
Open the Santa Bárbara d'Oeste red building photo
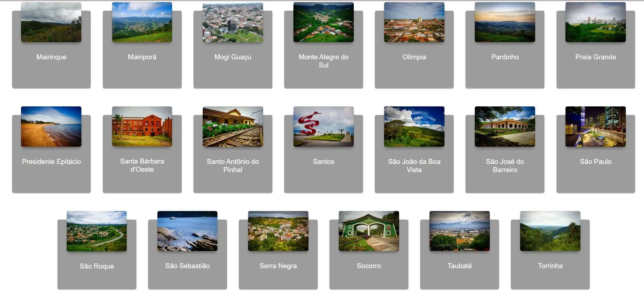pyautogui.click(x=142, y=126)
